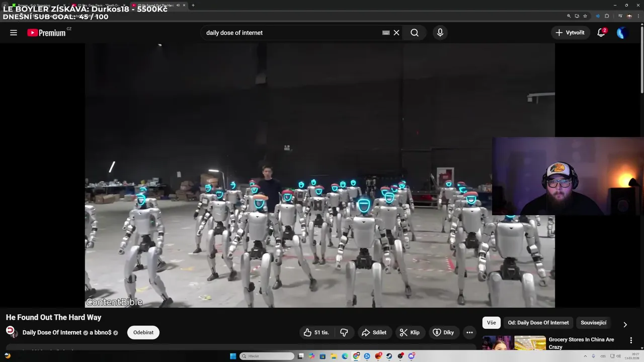The width and height of the screenshot is (644, 362).
Task: Open Chrome three-dot menu
Action: pos(638,16)
